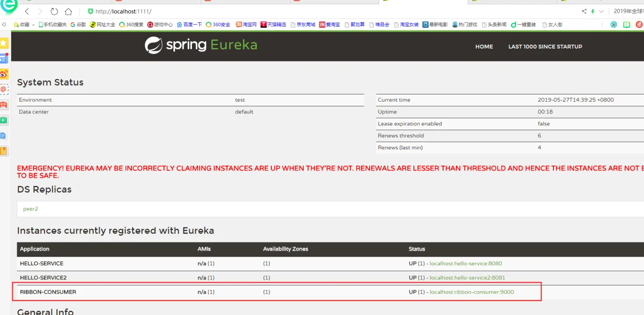Click the Renews threshold label
Image resolution: width=644 pixels, height=315 pixels.
click(x=401, y=136)
